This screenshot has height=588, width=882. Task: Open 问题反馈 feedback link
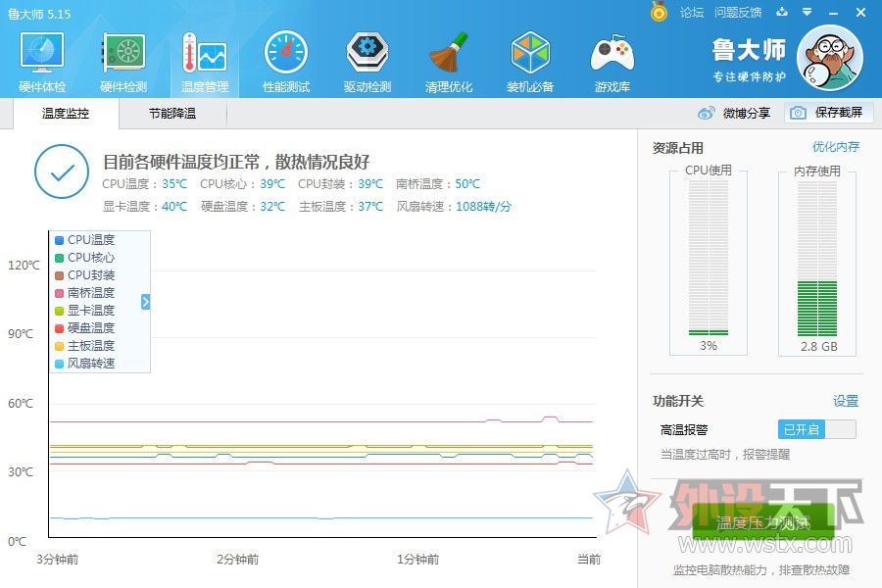pyautogui.click(x=738, y=12)
